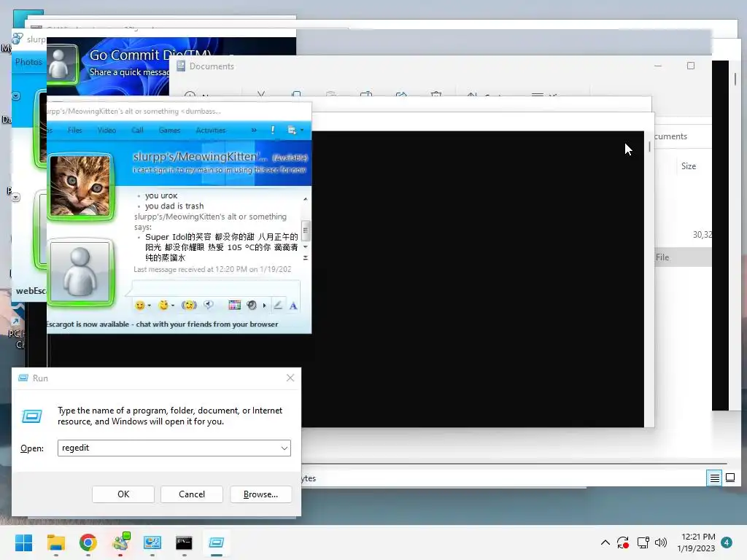Open the Activities menu in messenger chat
Viewport: 747px width, 560px height.
click(211, 130)
